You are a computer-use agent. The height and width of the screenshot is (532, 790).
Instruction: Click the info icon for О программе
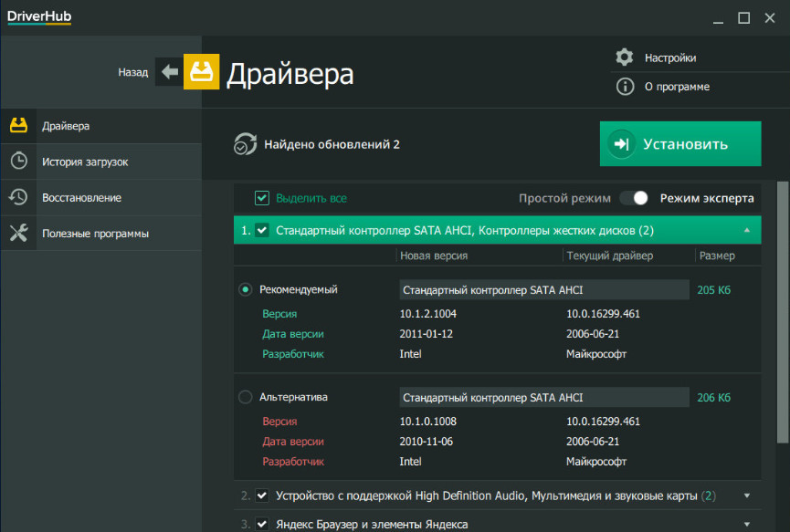pos(625,87)
